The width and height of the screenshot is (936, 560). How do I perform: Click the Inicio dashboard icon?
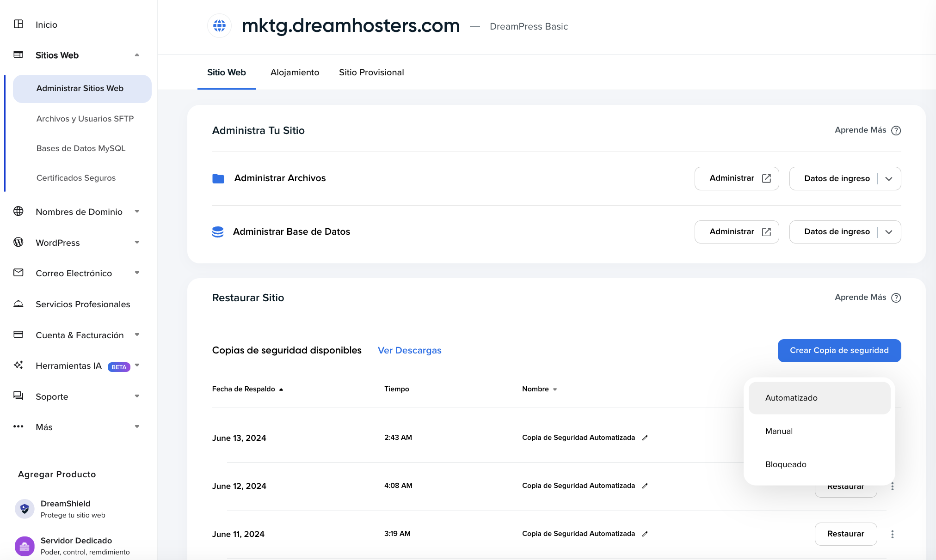point(18,24)
